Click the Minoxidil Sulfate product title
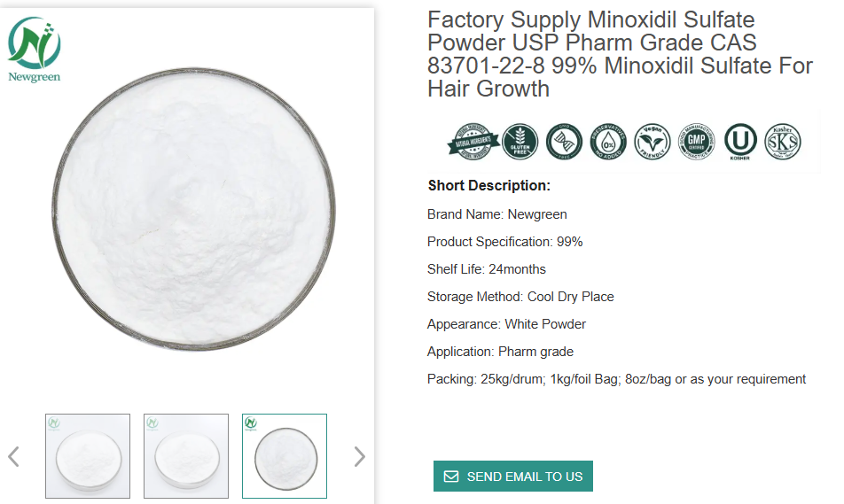 (619, 54)
